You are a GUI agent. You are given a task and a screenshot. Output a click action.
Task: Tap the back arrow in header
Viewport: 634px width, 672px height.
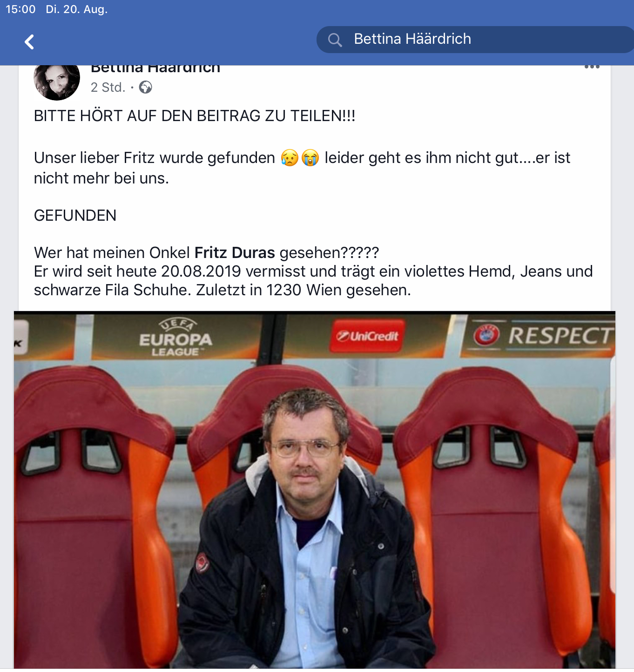pos(29,42)
